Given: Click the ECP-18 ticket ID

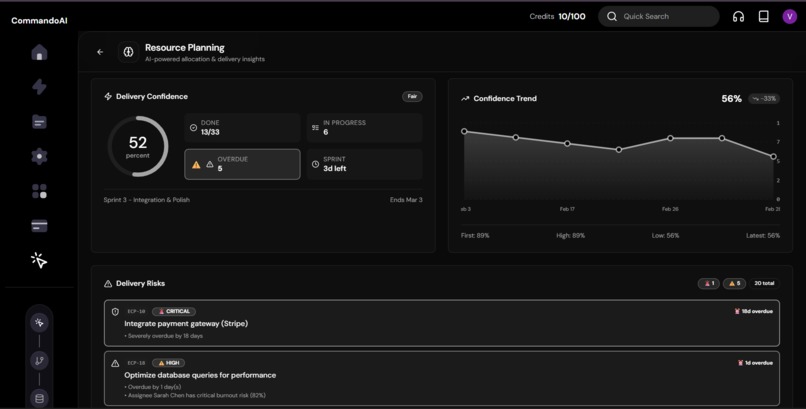Looking at the screenshot, I should [x=136, y=363].
